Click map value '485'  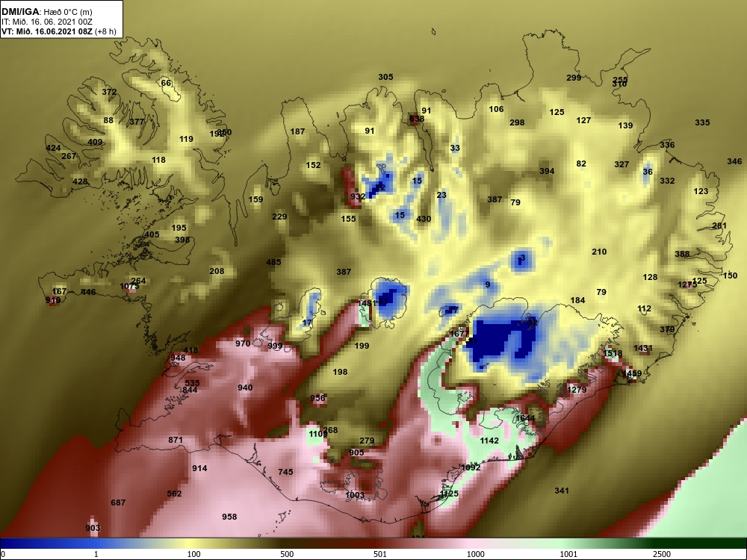pyautogui.click(x=273, y=262)
